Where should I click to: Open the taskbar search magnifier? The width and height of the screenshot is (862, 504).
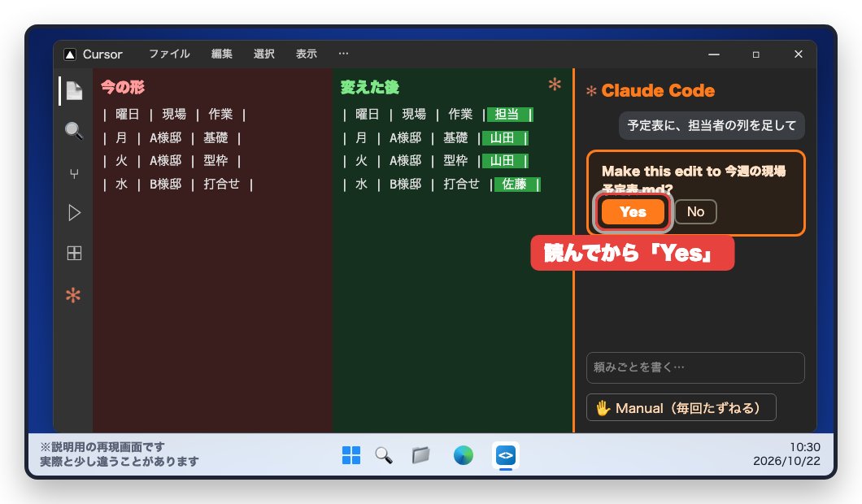click(x=384, y=455)
